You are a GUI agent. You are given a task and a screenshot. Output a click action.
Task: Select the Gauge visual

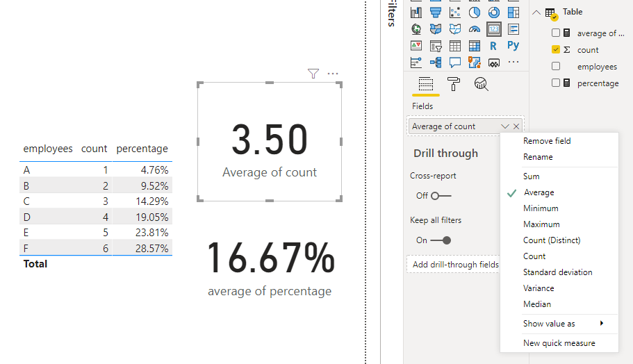click(475, 29)
